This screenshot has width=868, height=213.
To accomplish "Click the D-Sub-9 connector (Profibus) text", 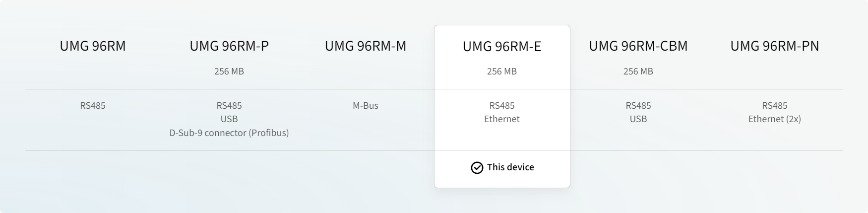I will coord(229,133).
